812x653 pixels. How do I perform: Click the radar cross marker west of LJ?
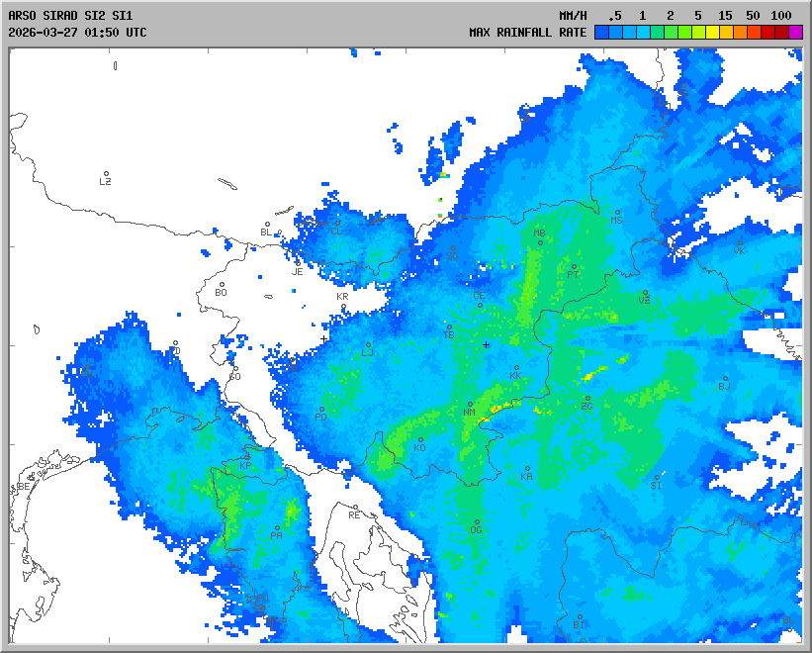(323, 339)
